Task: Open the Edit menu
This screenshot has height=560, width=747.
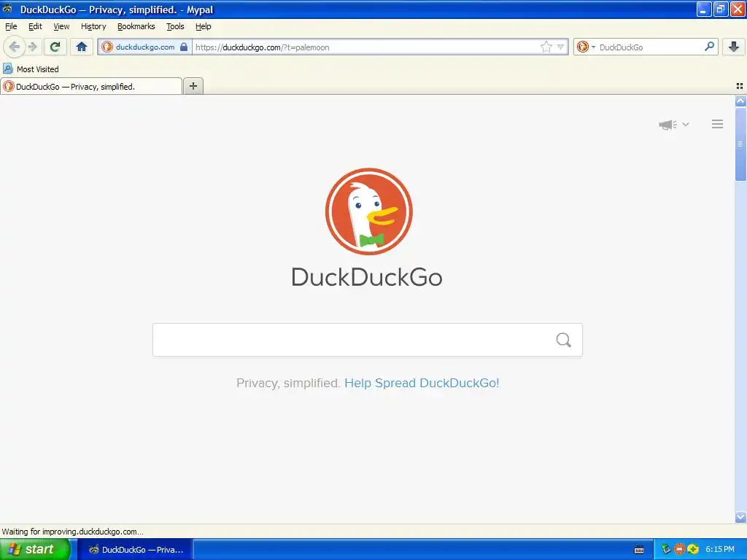Action: point(35,26)
